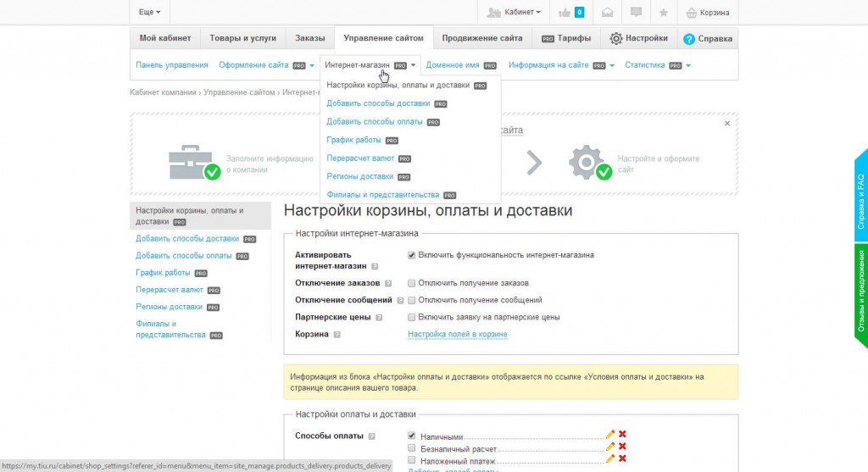868x472 pixels.
Task: Click help icon next to Отключение сообщений
Action: click(400, 301)
